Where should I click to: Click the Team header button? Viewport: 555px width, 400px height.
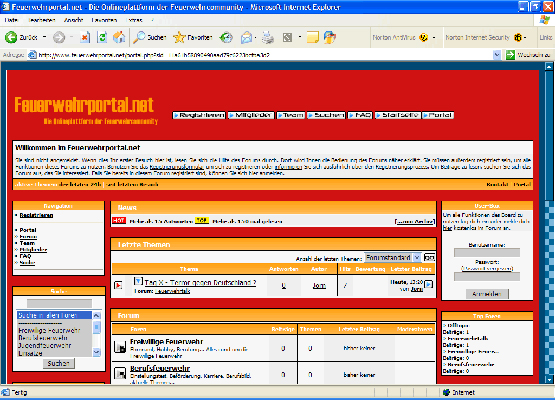point(291,115)
